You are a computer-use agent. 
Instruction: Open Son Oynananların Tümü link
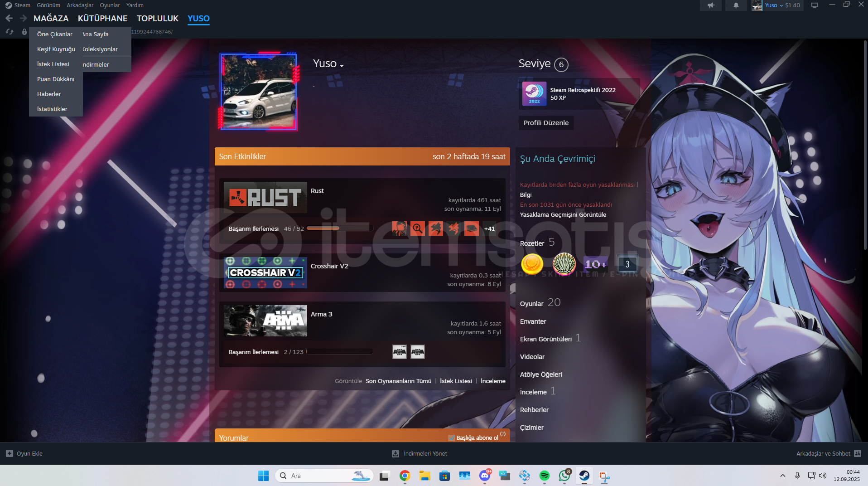click(x=399, y=381)
